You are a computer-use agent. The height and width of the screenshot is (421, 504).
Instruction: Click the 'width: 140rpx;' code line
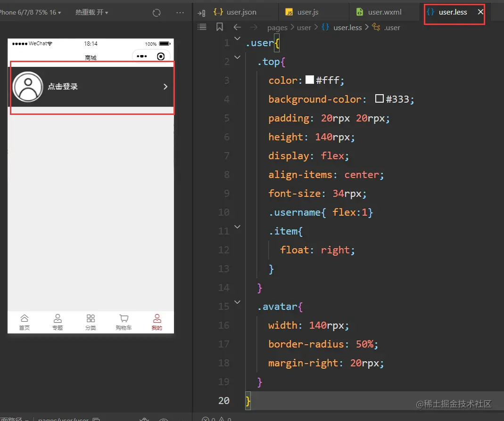pyautogui.click(x=308, y=325)
